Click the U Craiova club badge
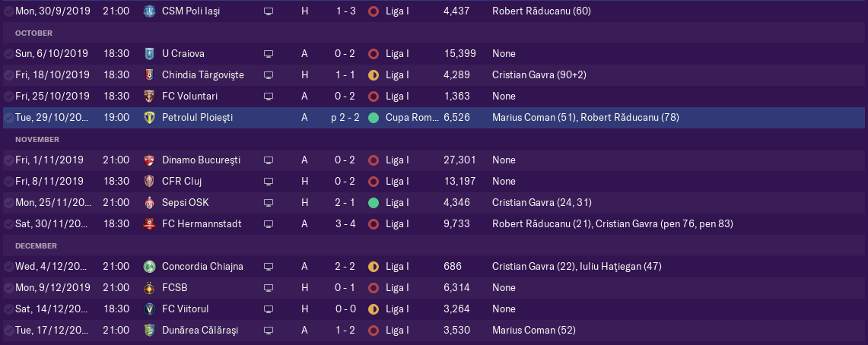Screen dimensions: 868x345 (x=149, y=54)
